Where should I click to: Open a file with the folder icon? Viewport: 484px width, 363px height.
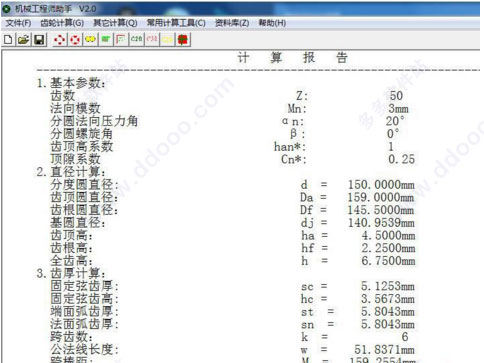pos(24,40)
